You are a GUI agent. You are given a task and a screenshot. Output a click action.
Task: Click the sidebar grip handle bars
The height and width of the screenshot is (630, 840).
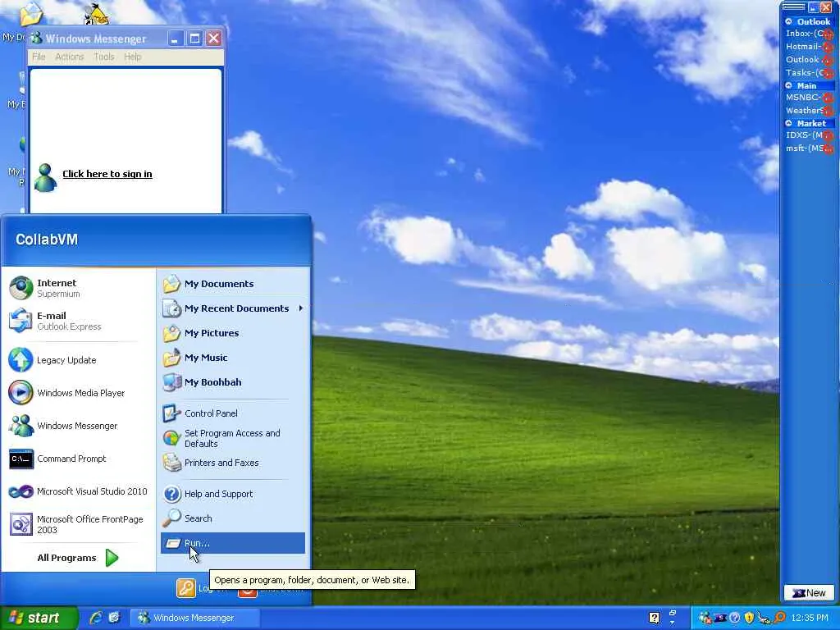[794, 7]
